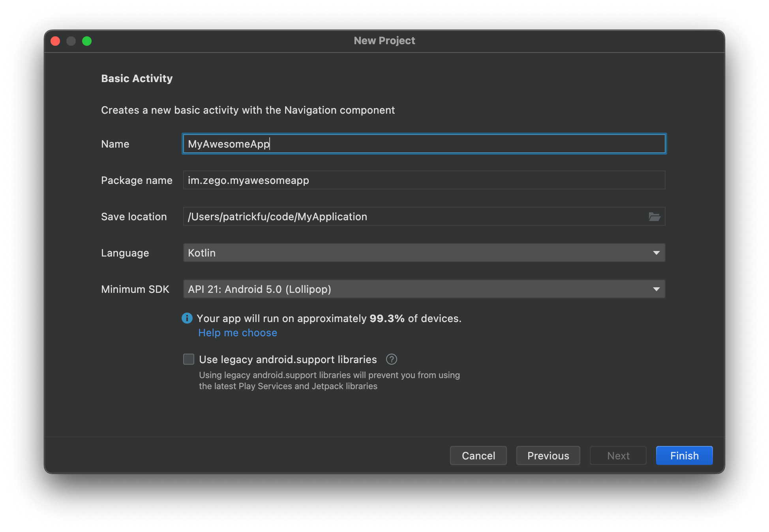Close the New Project window

click(x=55, y=41)
